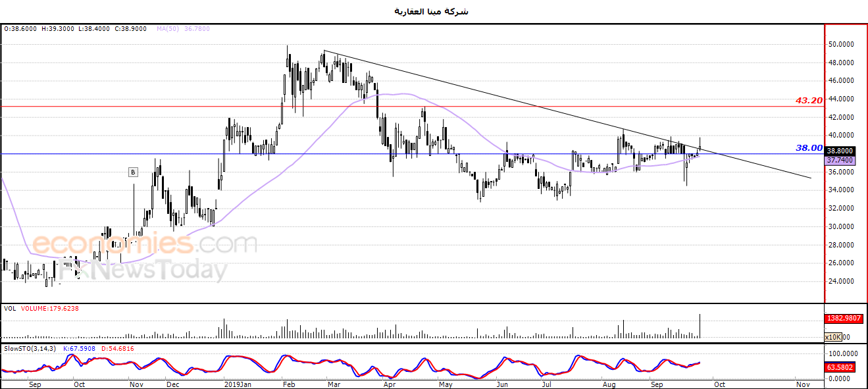Click the Arabic chart title at the top
The height and width of the screenshot is (389, 868).
432,11
